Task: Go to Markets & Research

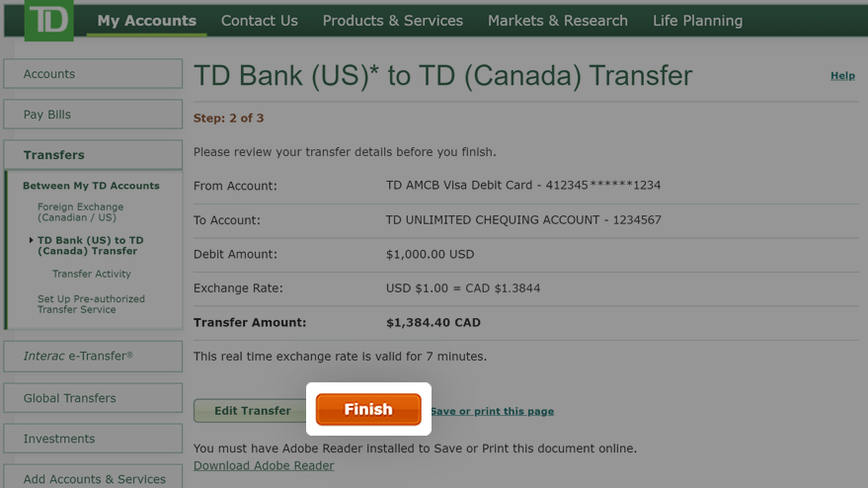Action: [558, 21]
